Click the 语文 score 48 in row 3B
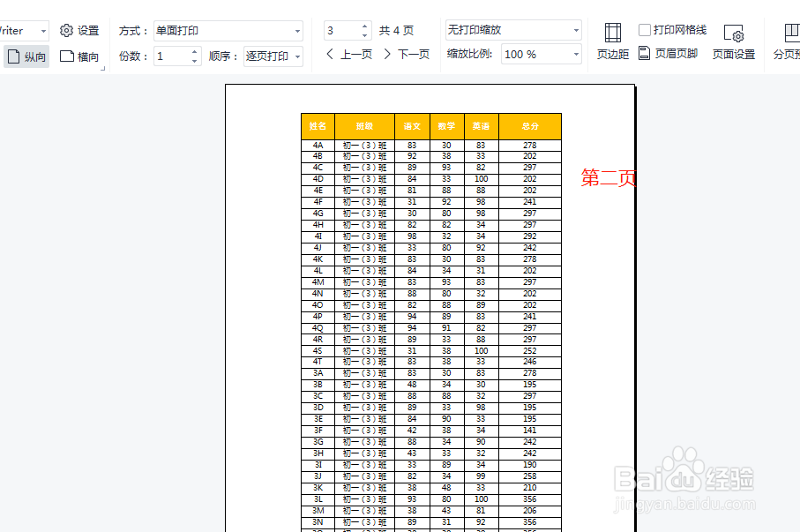This screenshot has height=532, width=800. coord(412,385)
